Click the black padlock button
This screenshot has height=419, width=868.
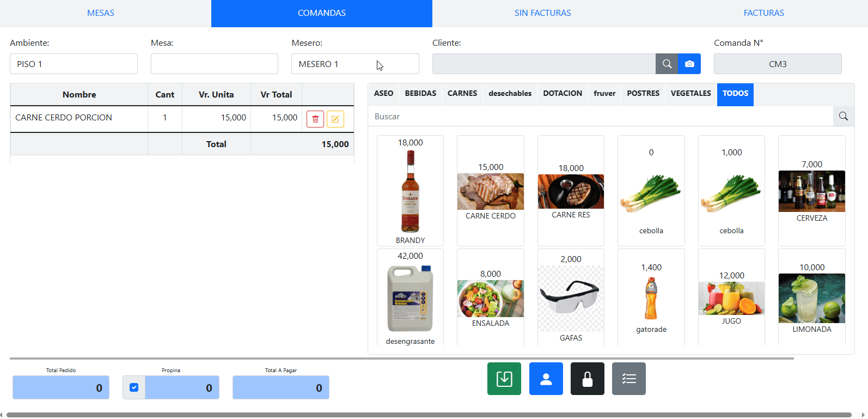(x=587, y=379)
